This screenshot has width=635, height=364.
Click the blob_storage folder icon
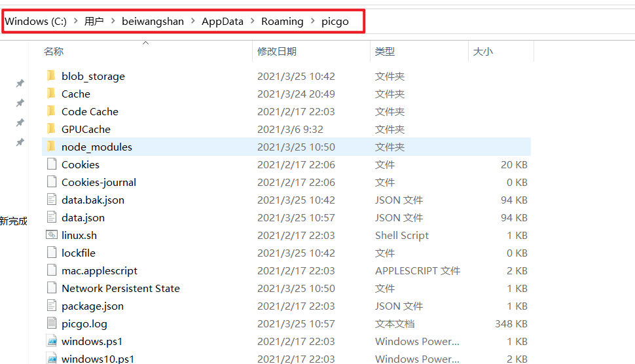pyautogui.click(x=51, y=76)
